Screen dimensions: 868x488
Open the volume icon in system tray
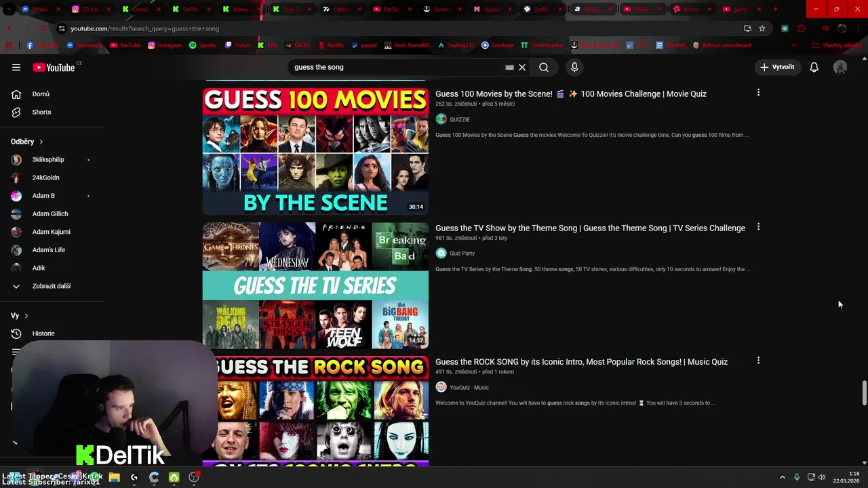[x=822, y=477]
